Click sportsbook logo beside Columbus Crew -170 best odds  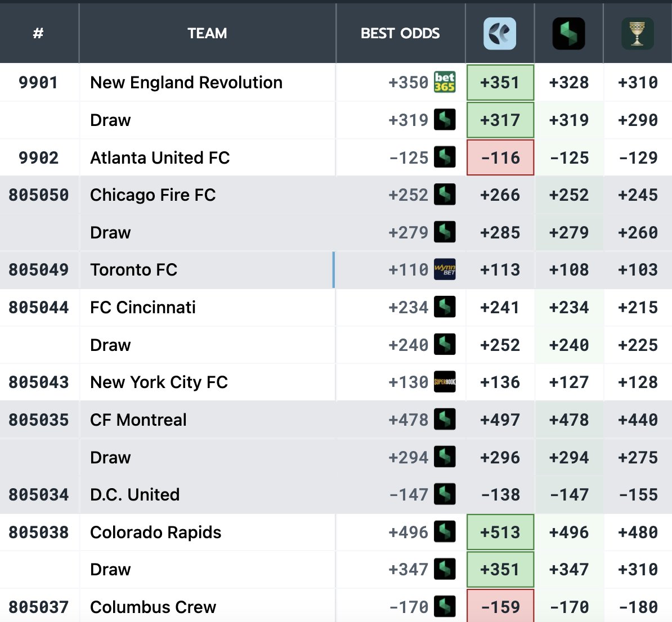[445, 607]
